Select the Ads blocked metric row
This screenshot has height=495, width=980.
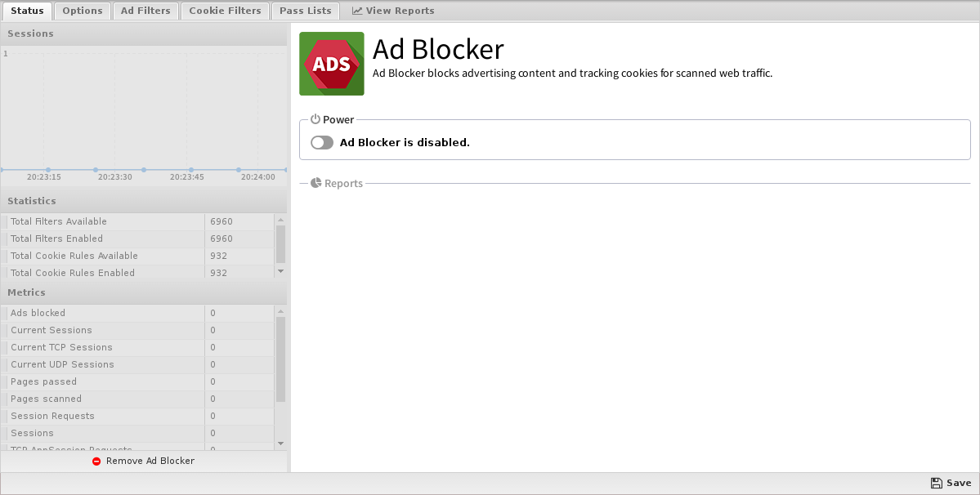[137, 313]
